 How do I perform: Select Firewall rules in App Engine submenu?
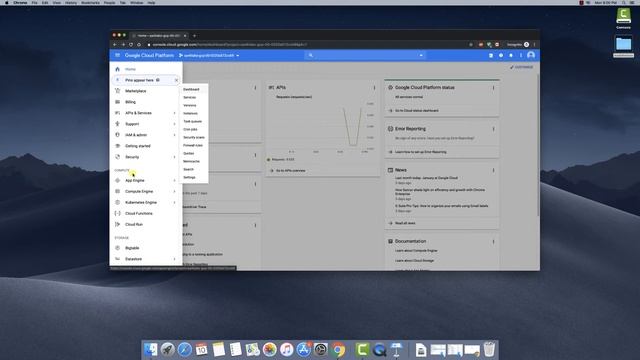[x=194, y=145]
